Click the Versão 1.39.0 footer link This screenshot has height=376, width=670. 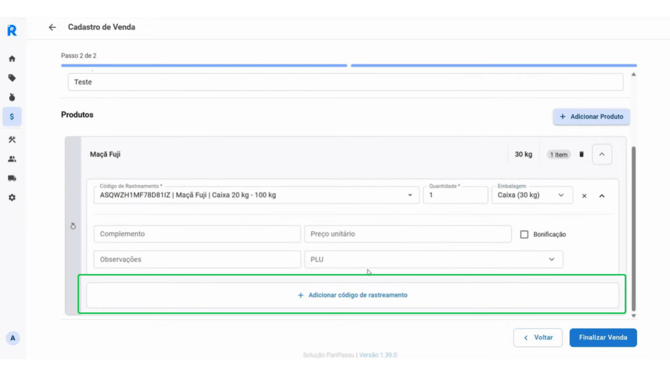[x=378, y=355]
